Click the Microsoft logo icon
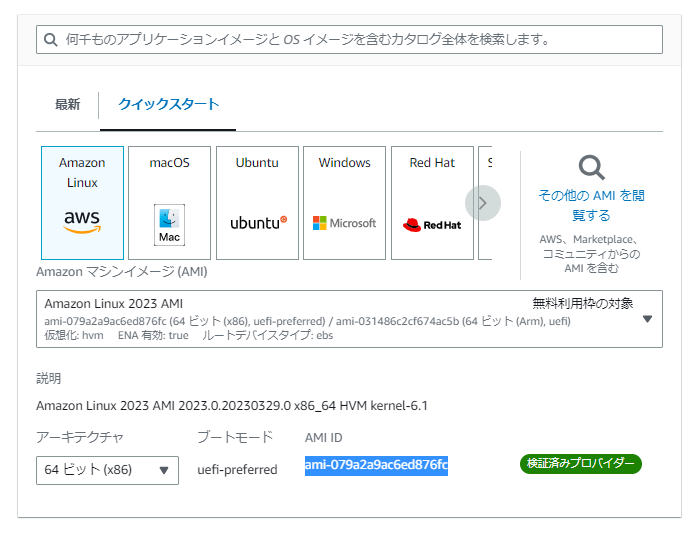The image size is (697, 533). (x=344, y=223)
